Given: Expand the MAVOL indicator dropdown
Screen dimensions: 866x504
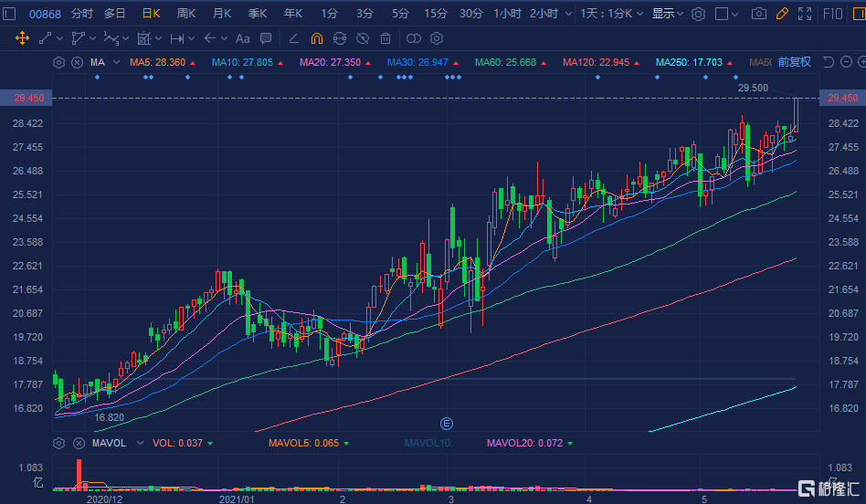Looking at the screenshot, I should pos(139,443).
